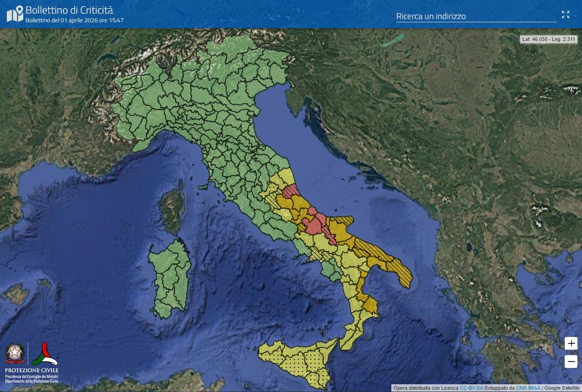Zoom out with the minus button
The height and width of the screenshot is (392, 582).
coord(571,362)
